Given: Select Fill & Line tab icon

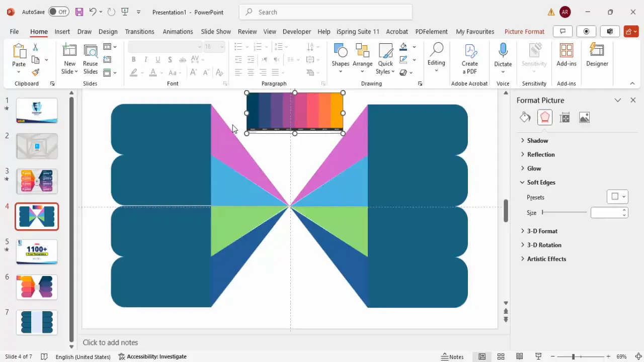Looking at the screenshot, I should (x=525, y=118).
